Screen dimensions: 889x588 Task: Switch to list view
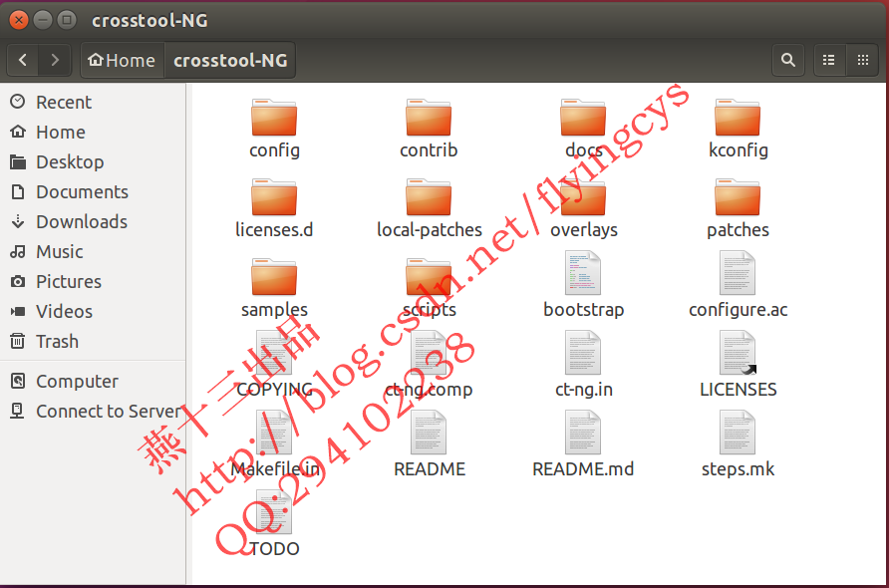point(829,60)
